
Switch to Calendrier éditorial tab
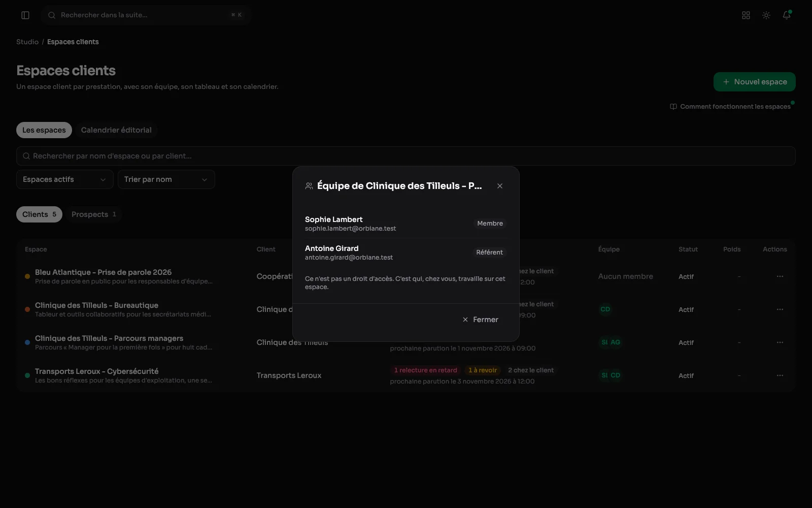pyautogui.click(x=116, y=130)
